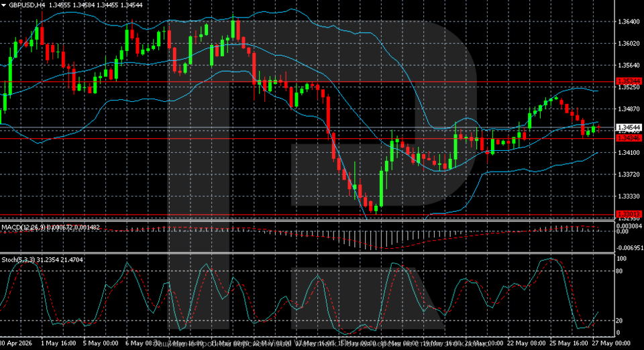Click the 25 May 16:00 time label

[569, 343]
